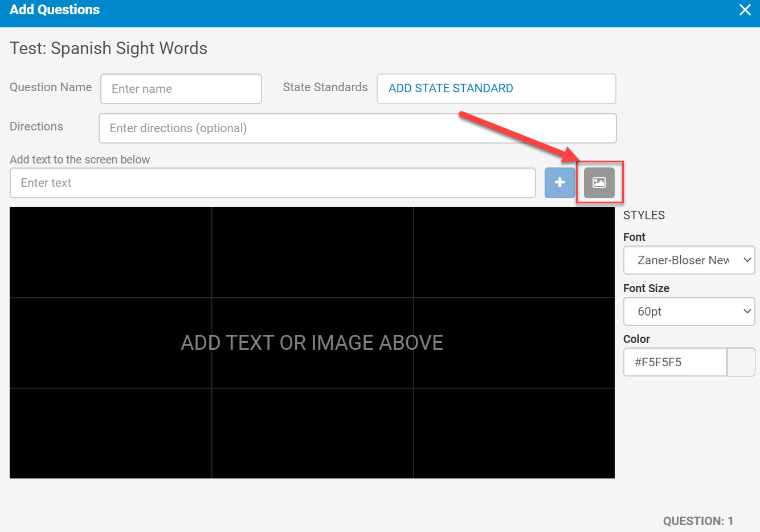
Task: Click the QUESTION: 1 counter text
Action: coord(698,521)
